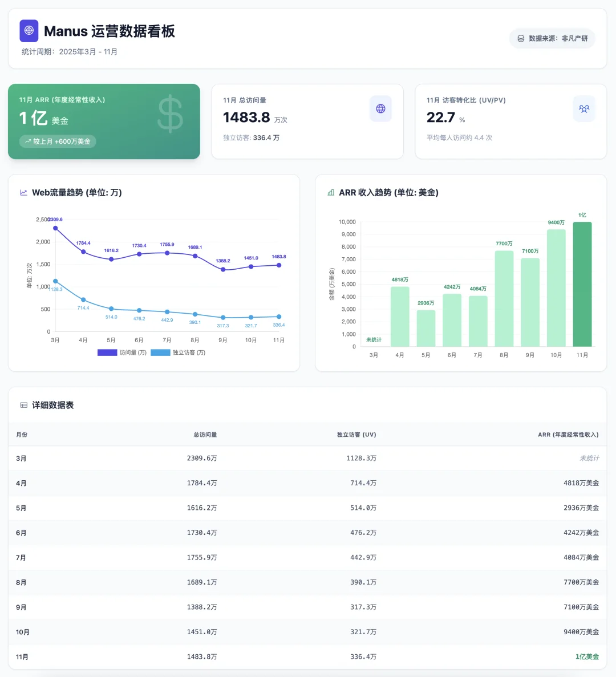Select the 3月 row showing 未统计

(x=308, y=458)
